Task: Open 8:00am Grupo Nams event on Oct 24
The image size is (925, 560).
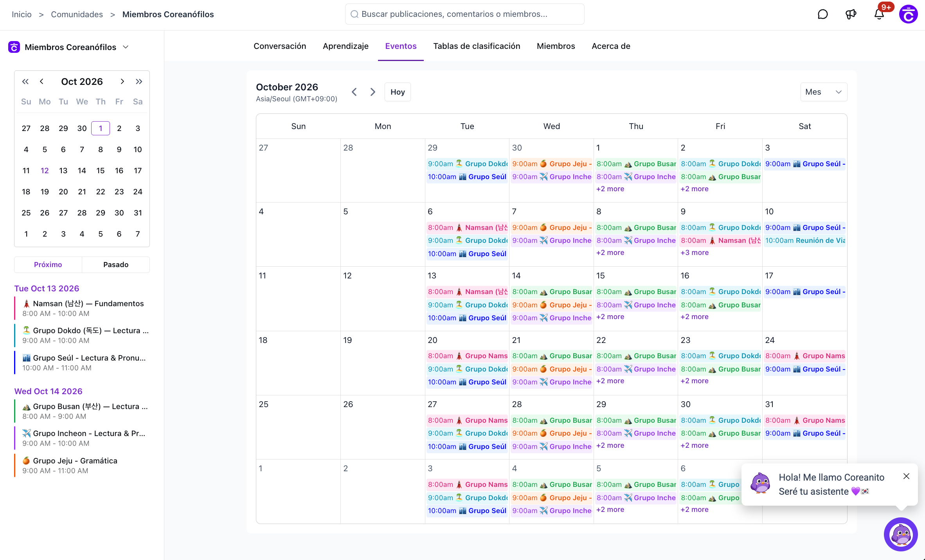Action: pos(805,356)
